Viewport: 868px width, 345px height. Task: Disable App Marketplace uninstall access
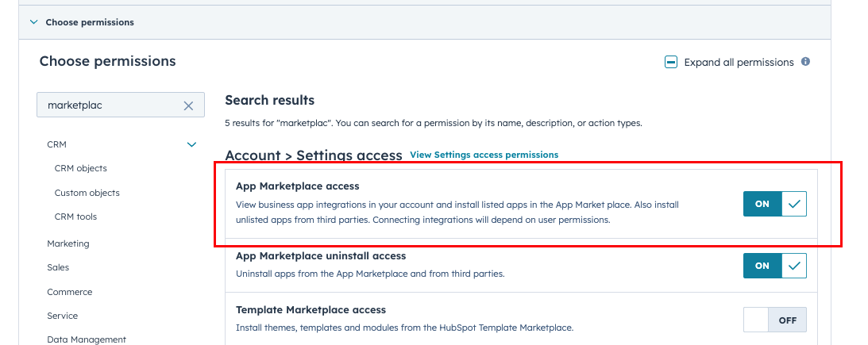coord(774,266)
